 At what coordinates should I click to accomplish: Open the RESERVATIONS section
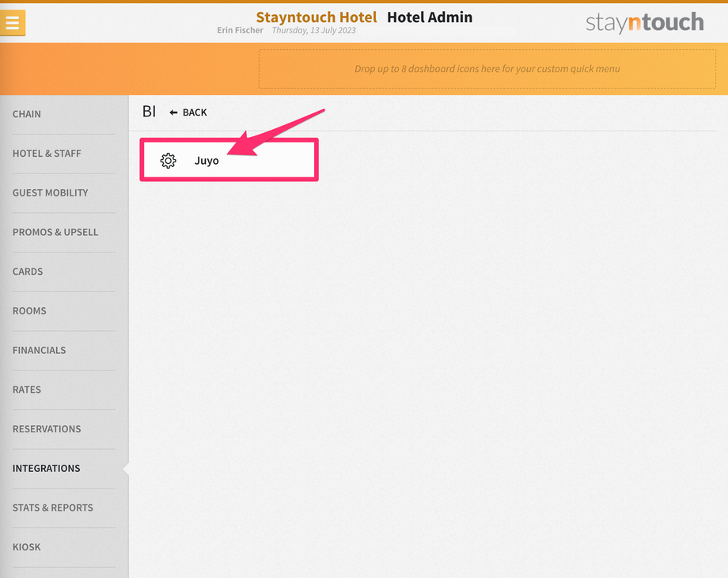(47, 429)
